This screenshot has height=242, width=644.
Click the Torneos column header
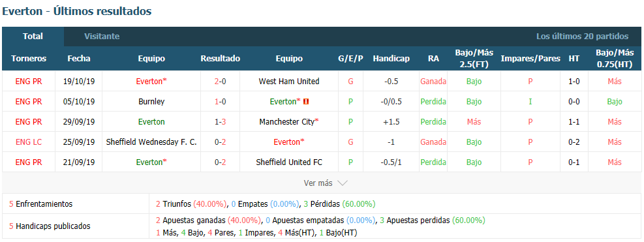28,58
